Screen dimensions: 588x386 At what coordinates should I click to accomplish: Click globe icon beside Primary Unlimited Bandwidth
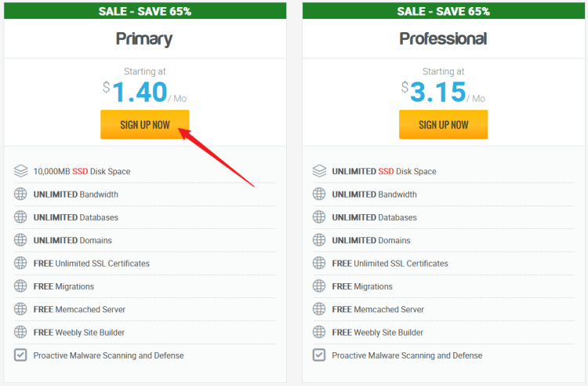click(x=20, y=194)
